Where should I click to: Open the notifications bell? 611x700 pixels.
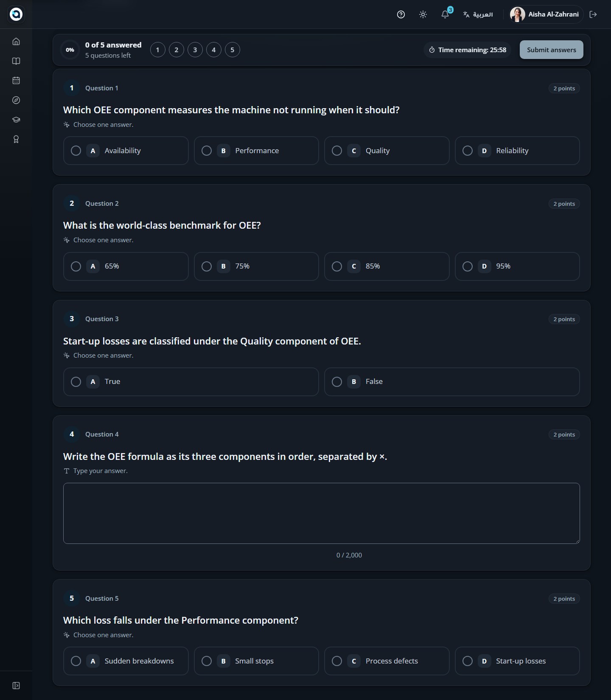tap(445, 14)
